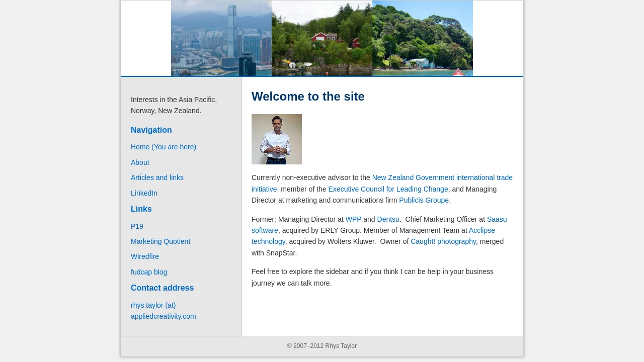Image resolution: width=644 pixels, height=362 pixels.
Task: Open the P19 sidebar link
Action: (137, 226)
